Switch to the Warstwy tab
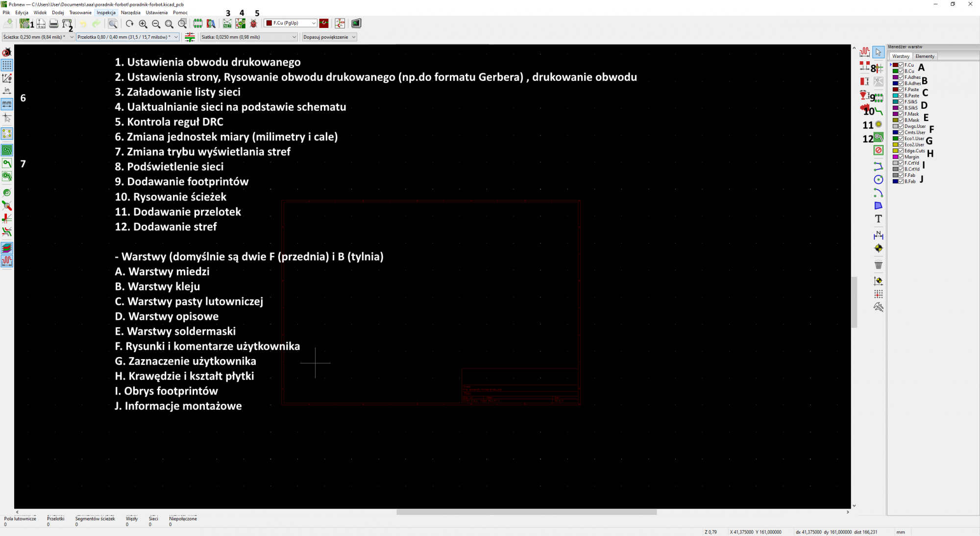Screen dimensions: 980x536 pos(901,56)
